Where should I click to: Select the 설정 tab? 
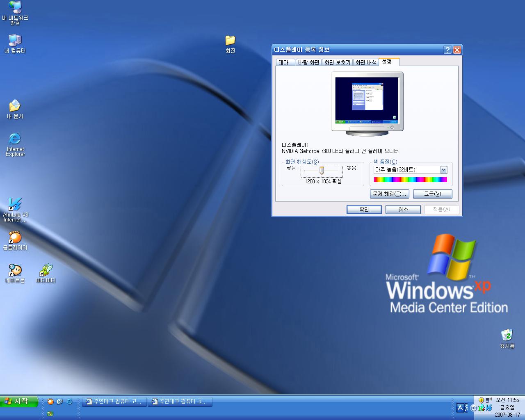click(389, 62)
